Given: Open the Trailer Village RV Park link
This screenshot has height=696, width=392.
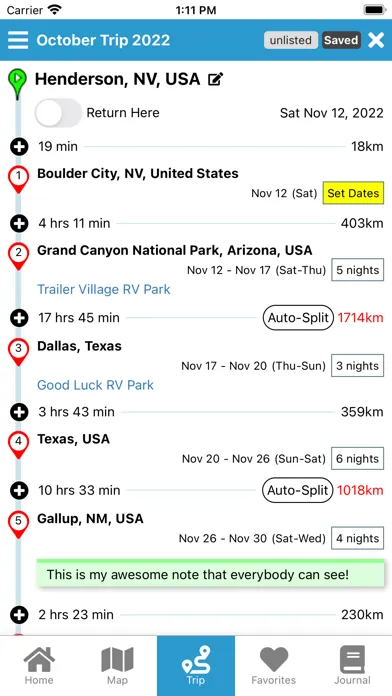Looking at the screenshot, I should 103,289.
